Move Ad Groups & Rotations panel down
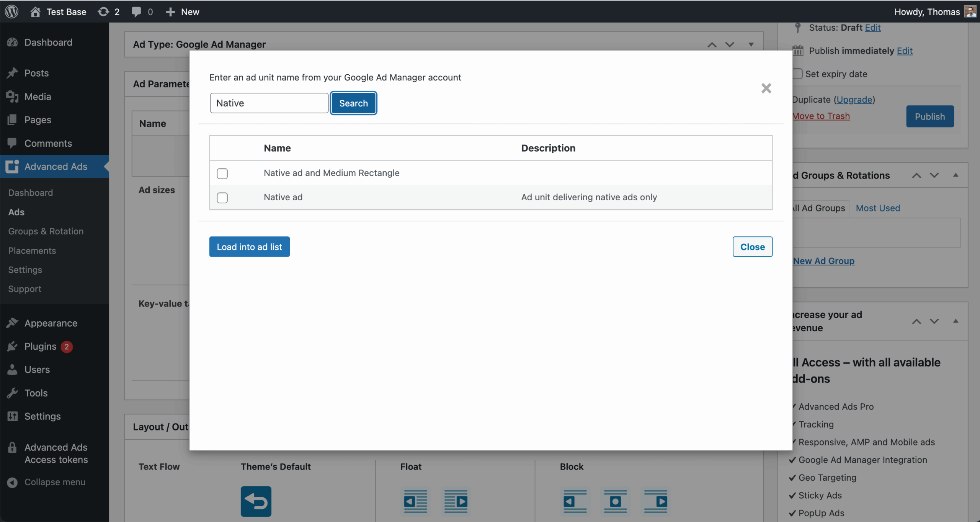 click(x=934, y=175)
